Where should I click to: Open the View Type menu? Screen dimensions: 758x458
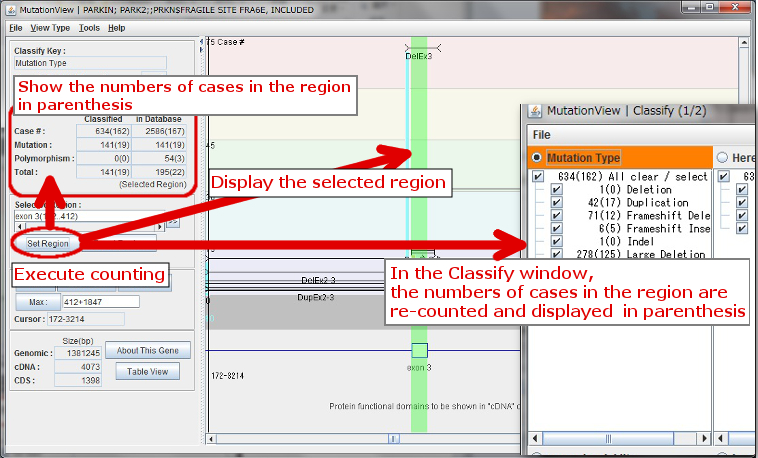point(50,28)
